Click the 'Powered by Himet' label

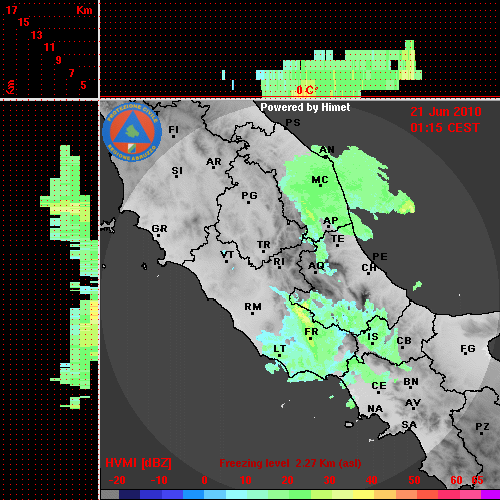[x=305, y=107]
